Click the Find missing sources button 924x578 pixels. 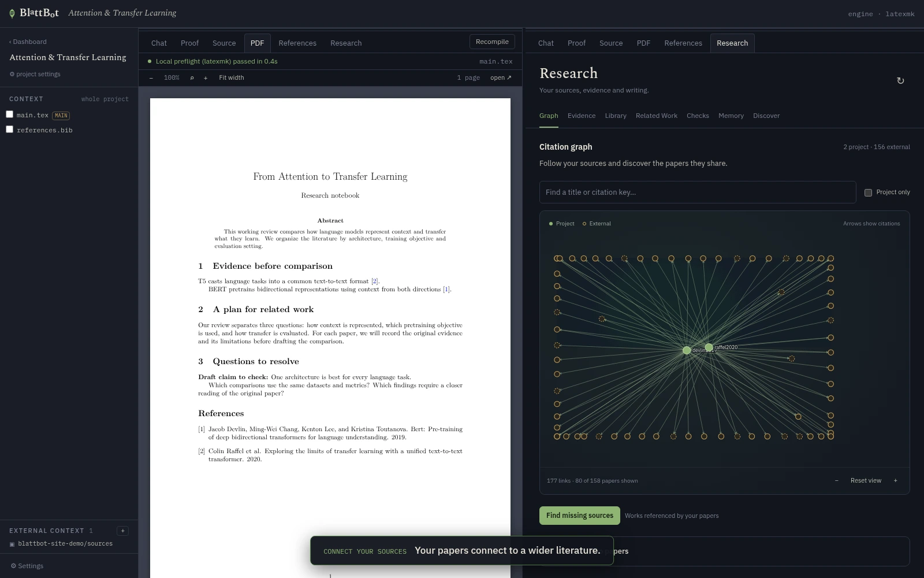coord(580,516)
